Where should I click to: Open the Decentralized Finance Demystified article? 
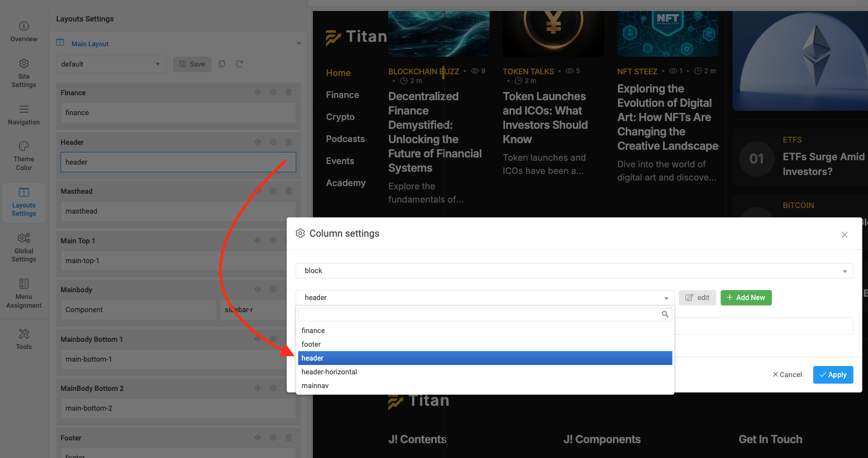435,132
